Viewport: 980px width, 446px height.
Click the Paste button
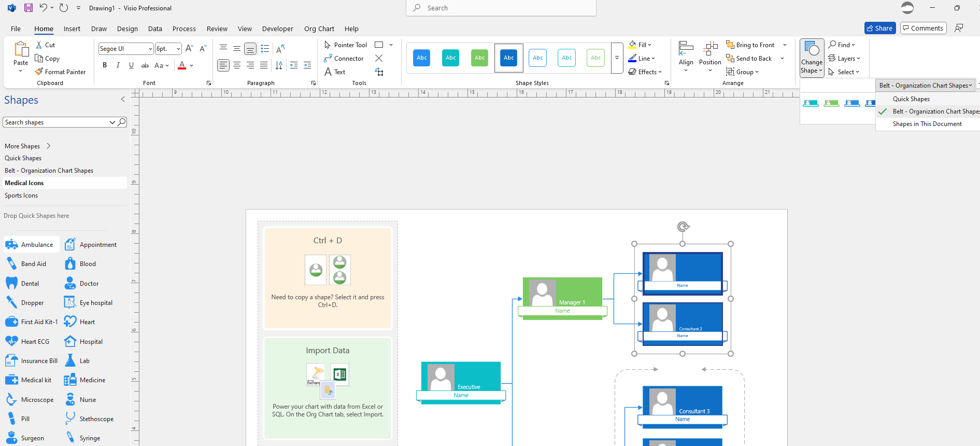pos(21,57)
